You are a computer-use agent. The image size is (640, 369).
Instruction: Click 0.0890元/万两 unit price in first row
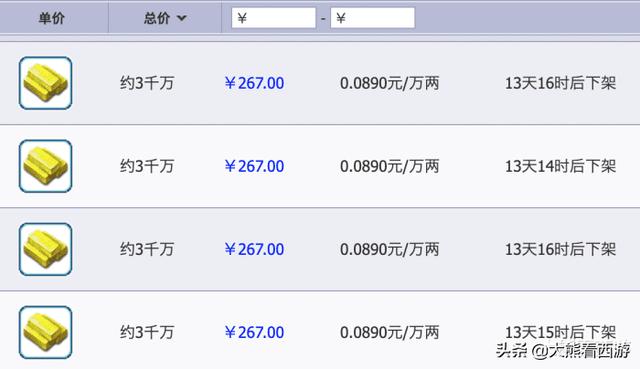pos(390,83)
